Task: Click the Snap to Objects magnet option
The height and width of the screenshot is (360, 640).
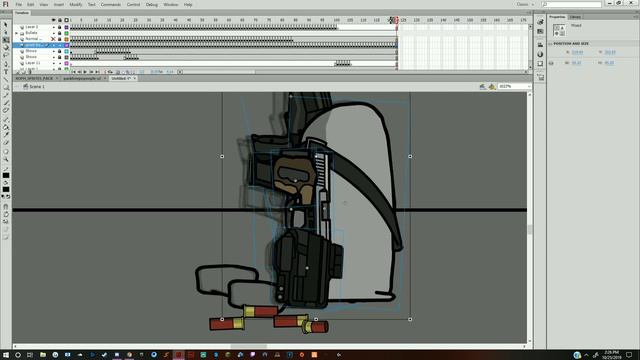Action: click(6, 207)
